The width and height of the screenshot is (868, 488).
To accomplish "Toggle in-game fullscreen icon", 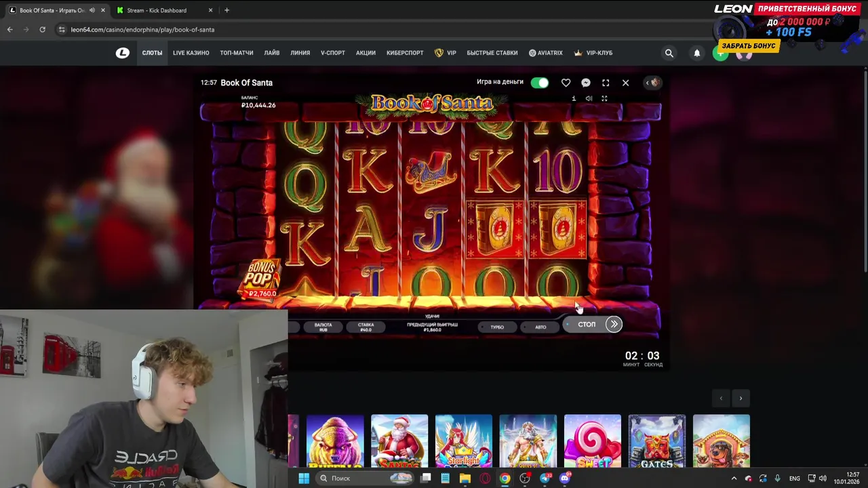I will point(604,98).
